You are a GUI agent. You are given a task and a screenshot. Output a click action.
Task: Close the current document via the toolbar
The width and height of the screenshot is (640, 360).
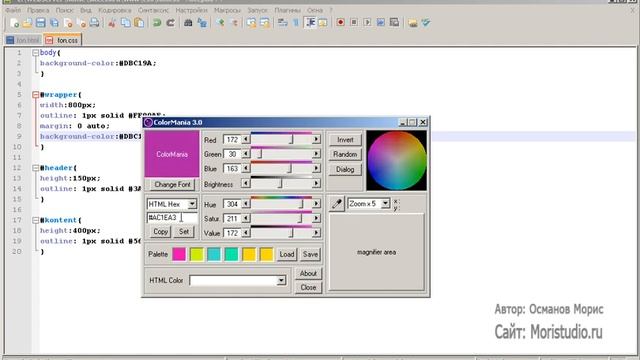coord(68,23)
